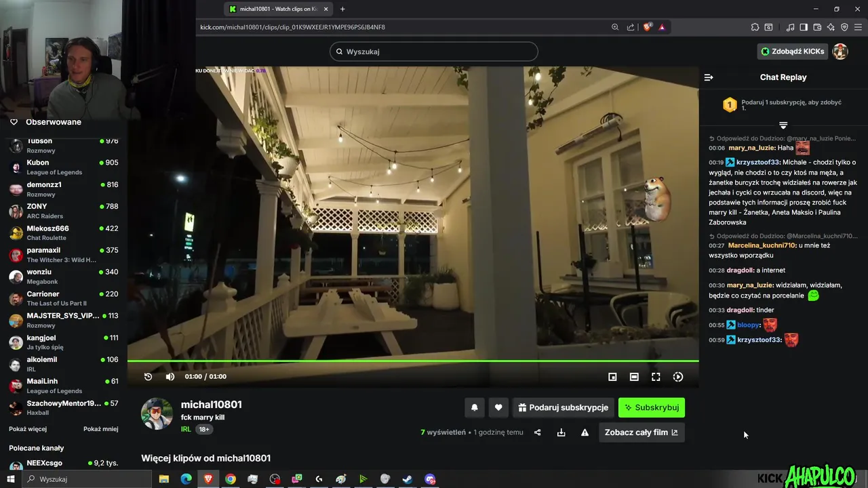The height and width of the screenshot is (488, 868).
Task: Follow channel using the heart button
Action: pyautogui.click(x=498, y=407)
